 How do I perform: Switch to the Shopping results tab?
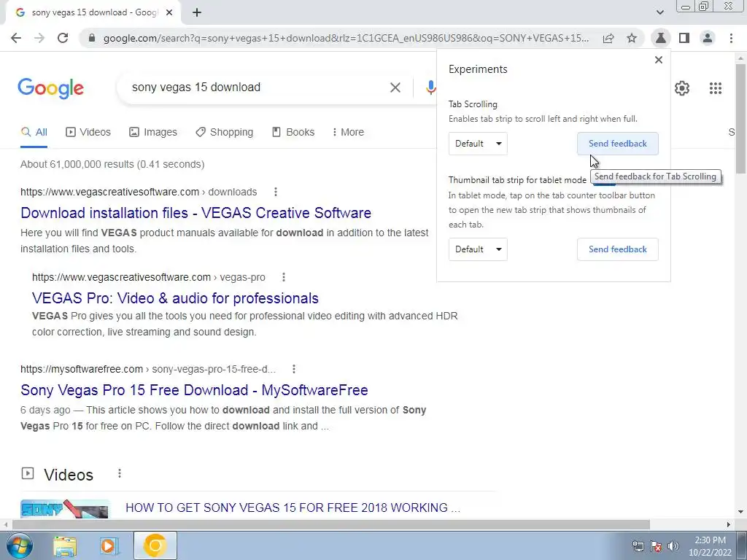[x=225, y=133]
